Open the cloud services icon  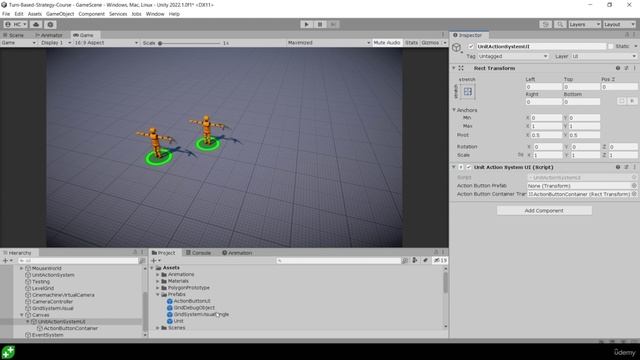coord(36,24)
